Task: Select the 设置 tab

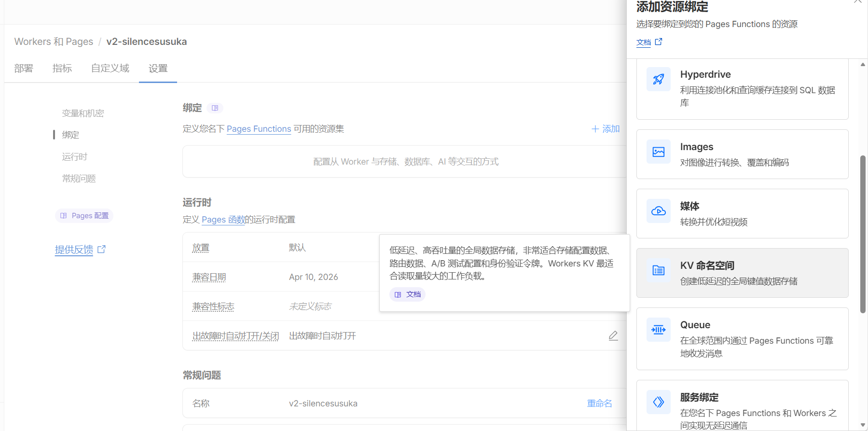Action: click(158, 69)
